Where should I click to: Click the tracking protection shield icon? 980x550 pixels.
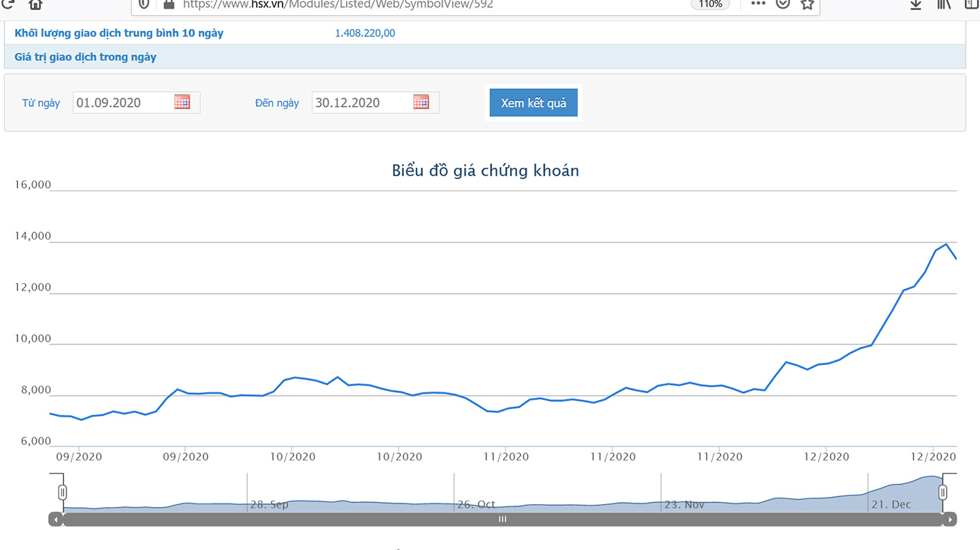coord(144,4)
